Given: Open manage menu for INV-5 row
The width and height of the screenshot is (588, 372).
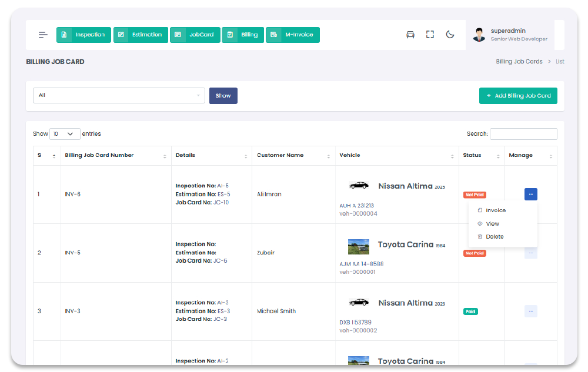Looking at the screenshot, I should (530, 253).
